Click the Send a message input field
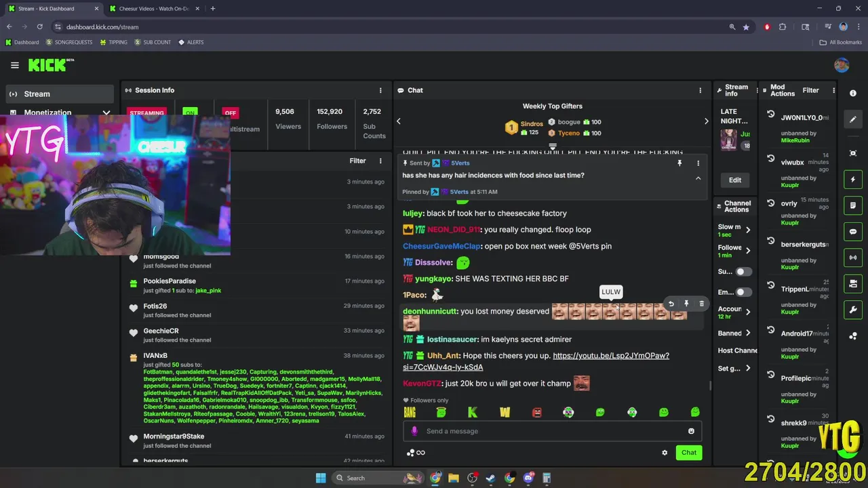This screenshot has width=868, height=488. click(553, 431)
